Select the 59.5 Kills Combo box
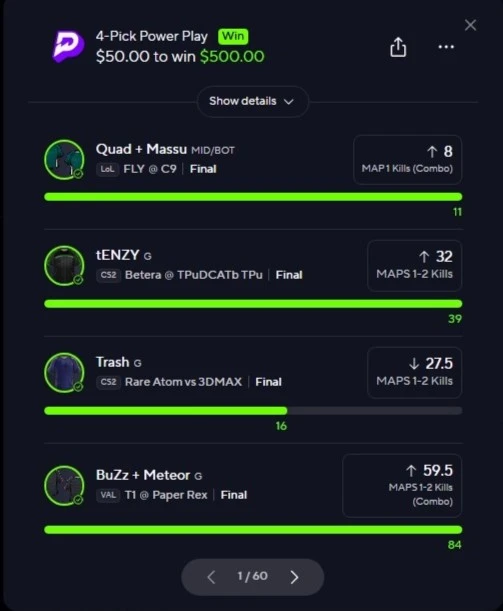Screen dimensions: 503x611 (x=402, y=486)
